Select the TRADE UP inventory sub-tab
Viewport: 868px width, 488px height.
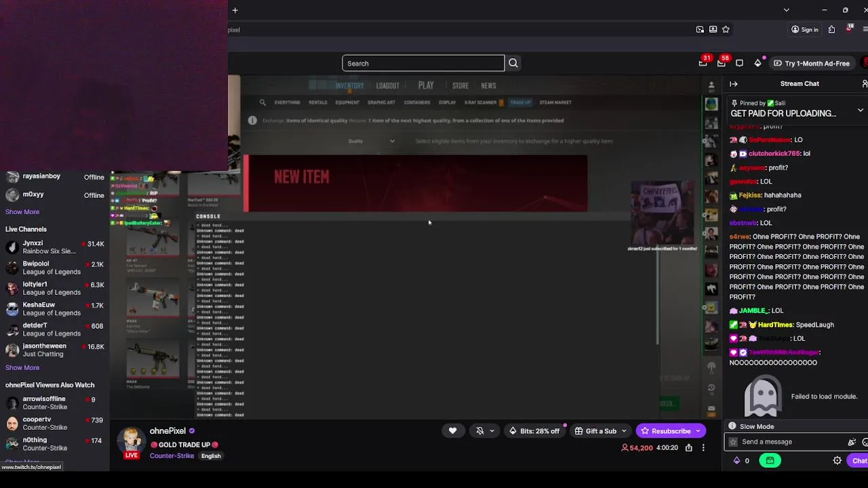click(x=521, y=102)
